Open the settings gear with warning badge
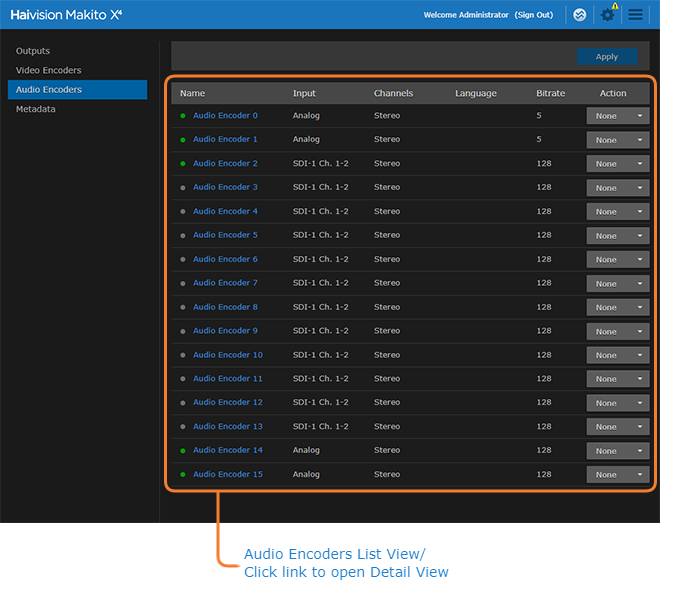 click(x=607, y=15)
